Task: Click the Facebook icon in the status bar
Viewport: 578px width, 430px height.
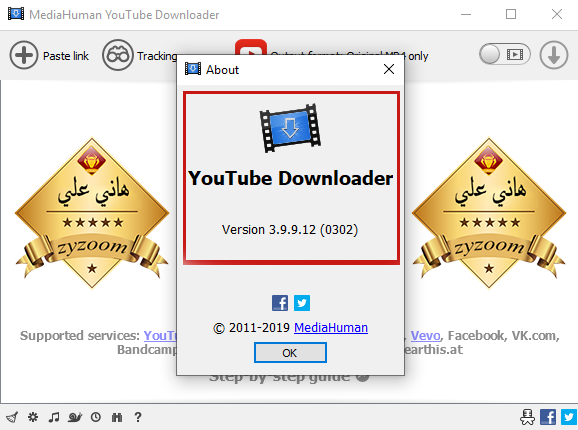Action: tap(548, 417)
